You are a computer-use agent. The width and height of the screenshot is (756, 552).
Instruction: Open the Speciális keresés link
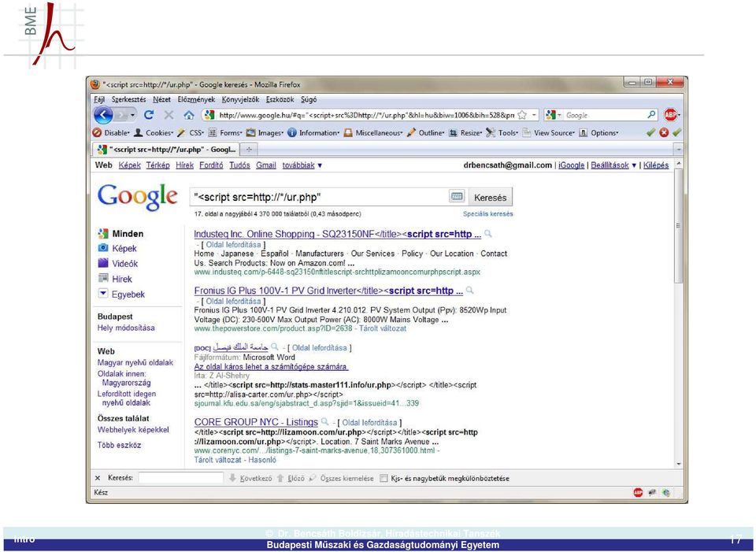point(488,213)
